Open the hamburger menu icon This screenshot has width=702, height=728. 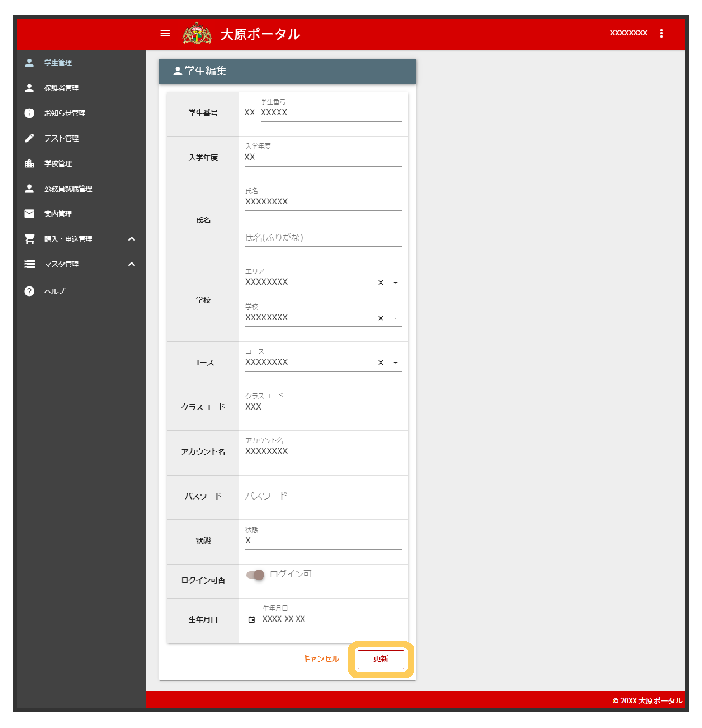coord(165,33)
